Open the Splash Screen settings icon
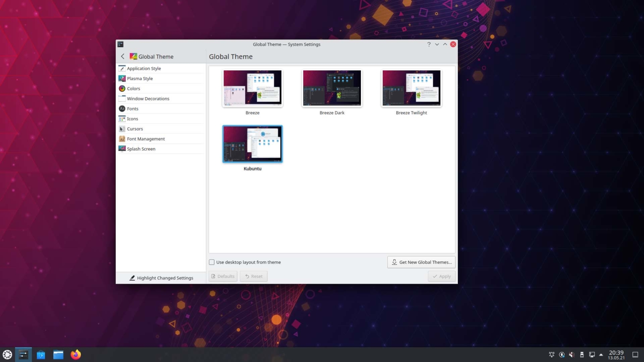Screen dimensions: 644x362 [x=122, y=149]
